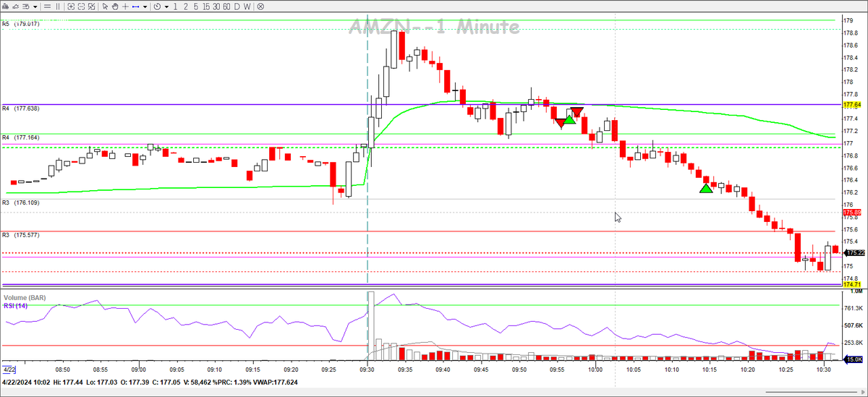
Task: Click the zoom-out chart icon
Action: [x=81, y=7]
